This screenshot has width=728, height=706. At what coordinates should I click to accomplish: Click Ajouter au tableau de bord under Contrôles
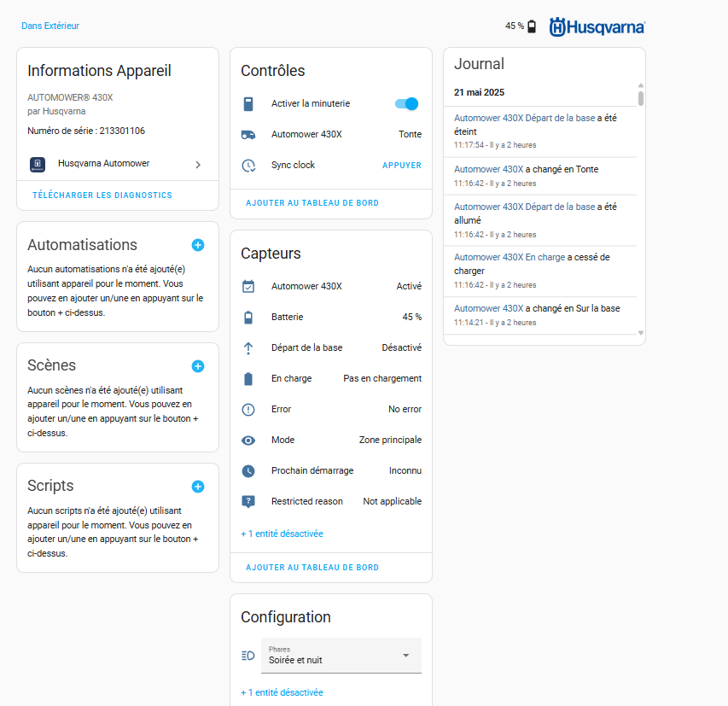[x=312, y=203]
